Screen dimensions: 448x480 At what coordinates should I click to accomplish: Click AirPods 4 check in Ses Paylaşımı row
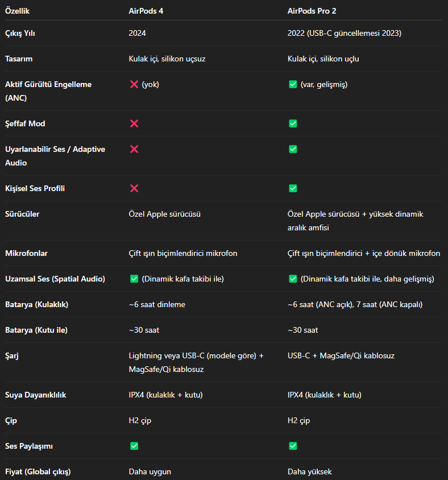tap(134, 446)
